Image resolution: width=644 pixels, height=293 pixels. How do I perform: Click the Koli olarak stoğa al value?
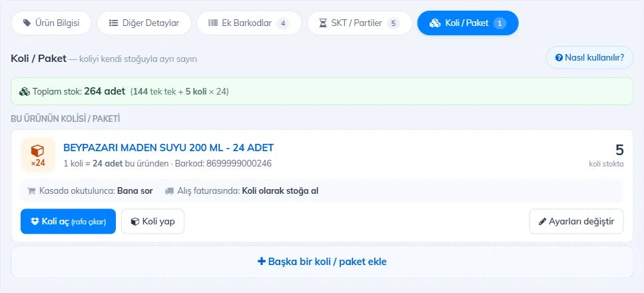pos(280,191)
